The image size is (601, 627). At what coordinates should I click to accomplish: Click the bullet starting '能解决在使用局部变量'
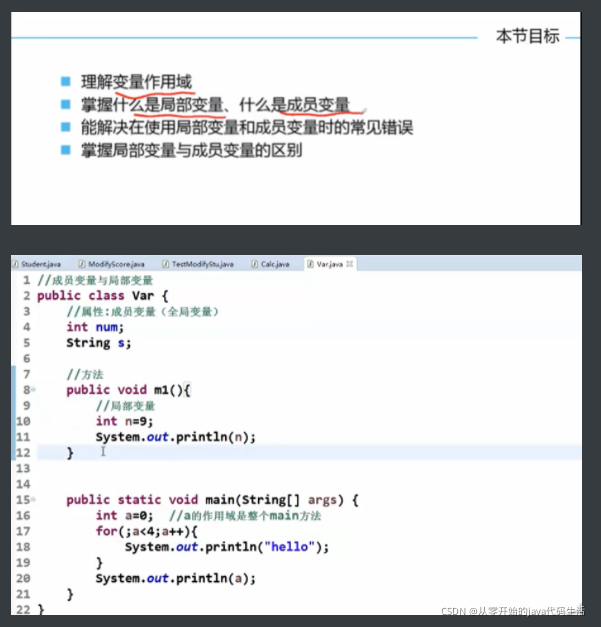tap(247, 128)
